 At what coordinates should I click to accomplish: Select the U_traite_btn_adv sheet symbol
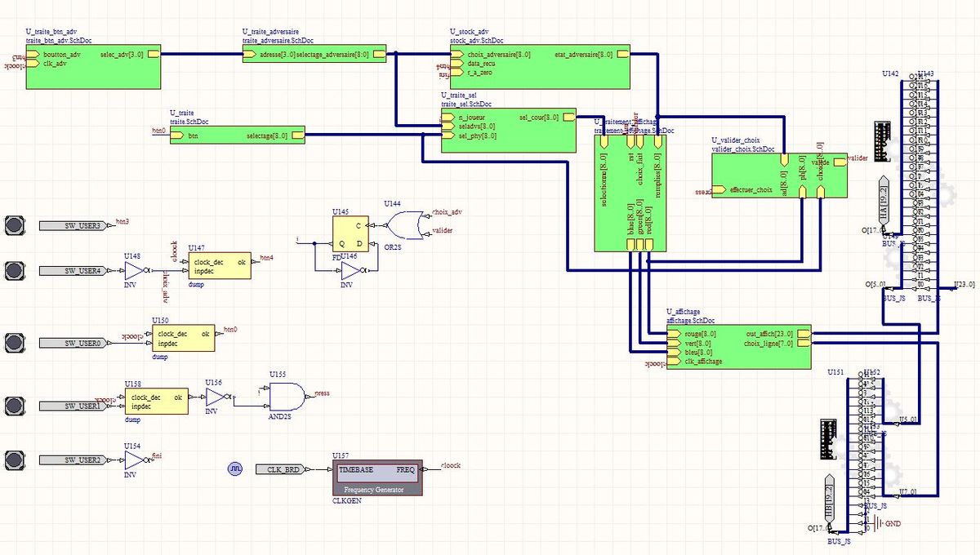pos(92,68)
